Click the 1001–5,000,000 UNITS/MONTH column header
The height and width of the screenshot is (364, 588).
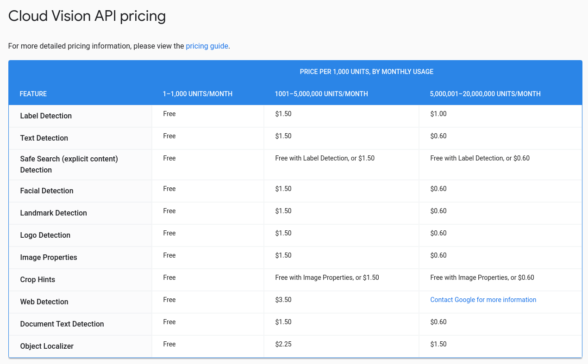point(321,94)
